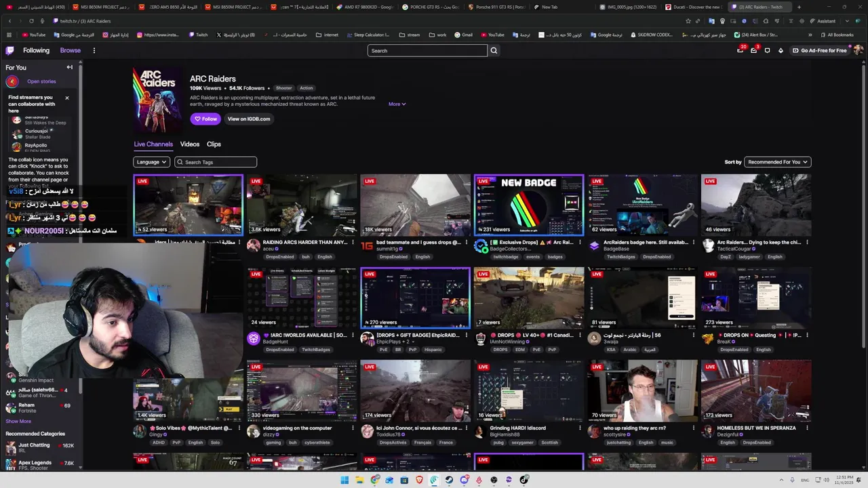Open options for RAIDING ARCS HARDER stream
This screenshot has width=868, height=488.
click(x=353, y=242)
